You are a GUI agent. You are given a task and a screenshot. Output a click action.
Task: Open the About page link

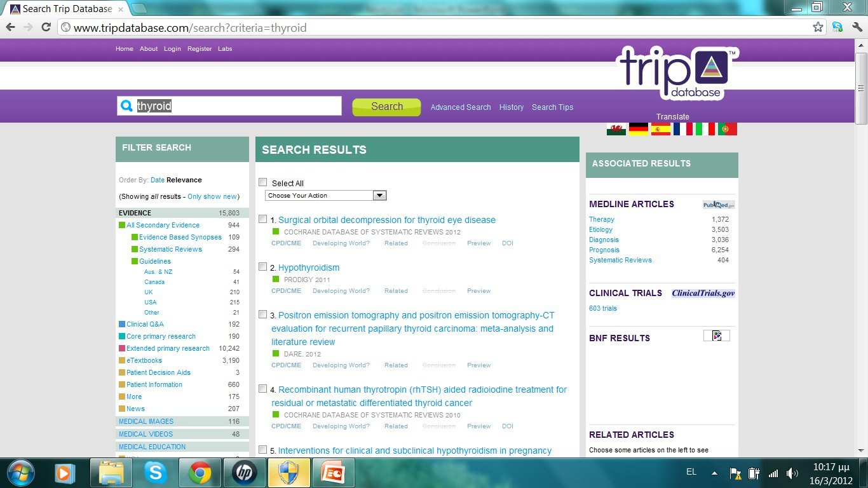click(149, 49)
